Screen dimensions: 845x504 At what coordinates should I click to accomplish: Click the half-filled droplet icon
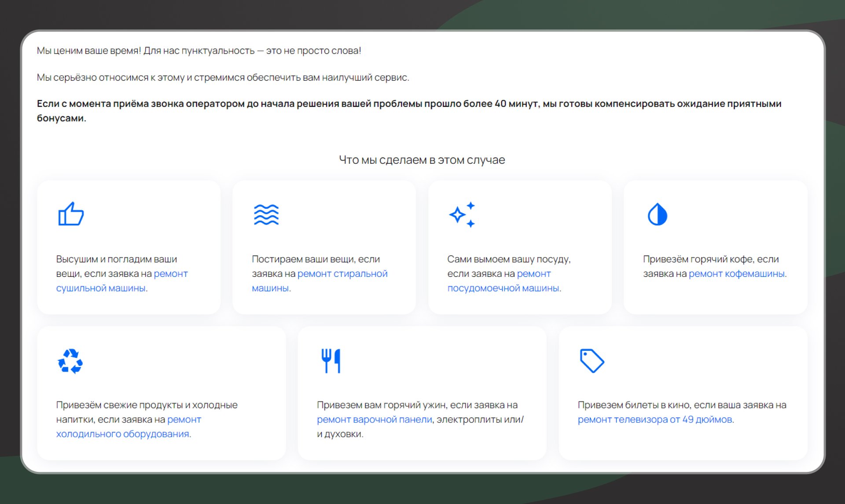click(x=657, y=214)
